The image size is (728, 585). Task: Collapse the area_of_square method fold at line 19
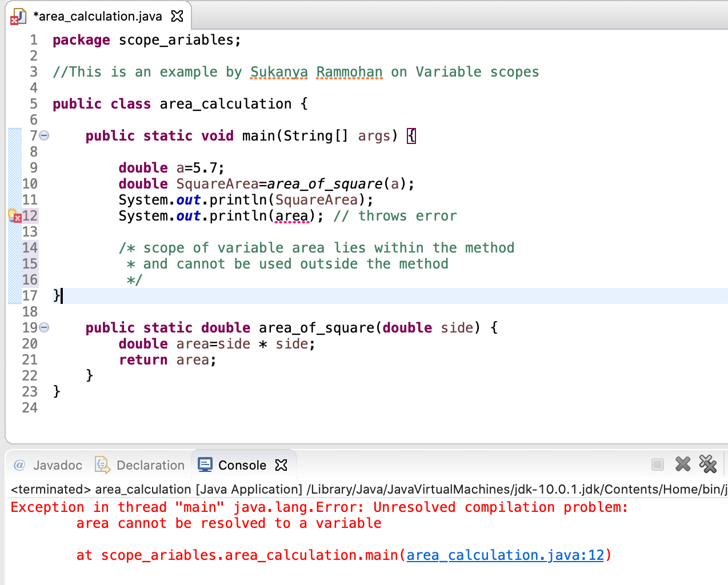click(x=45, y=327)
